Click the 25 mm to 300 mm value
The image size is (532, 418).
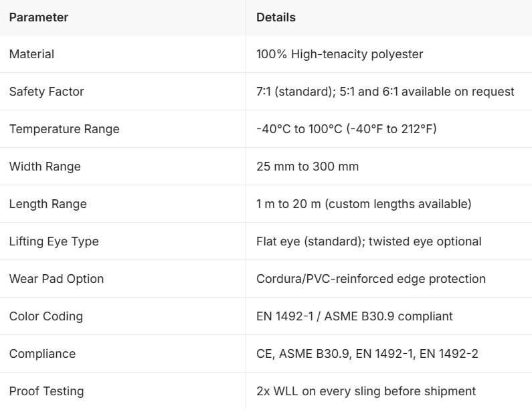[307, 167]
